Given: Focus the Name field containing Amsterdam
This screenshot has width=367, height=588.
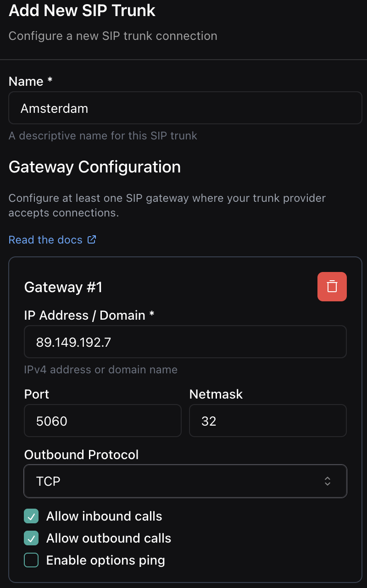Looking at the screenshot, I should [x=185, y=108].
